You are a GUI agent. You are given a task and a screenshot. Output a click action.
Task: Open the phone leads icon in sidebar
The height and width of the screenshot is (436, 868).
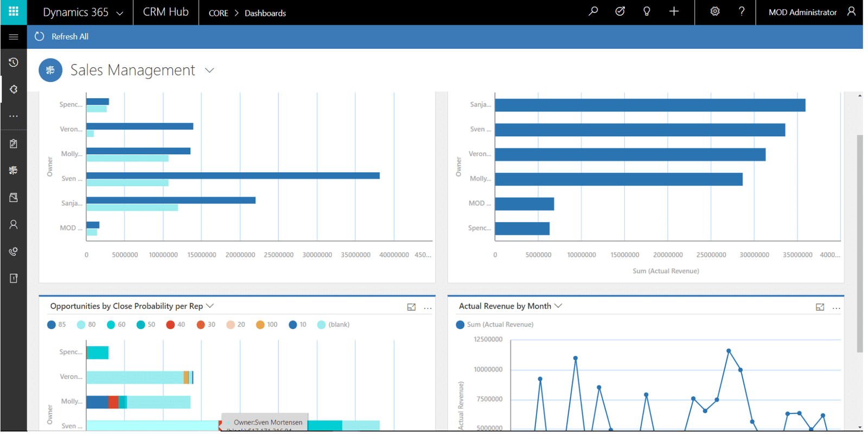[14, 252]
